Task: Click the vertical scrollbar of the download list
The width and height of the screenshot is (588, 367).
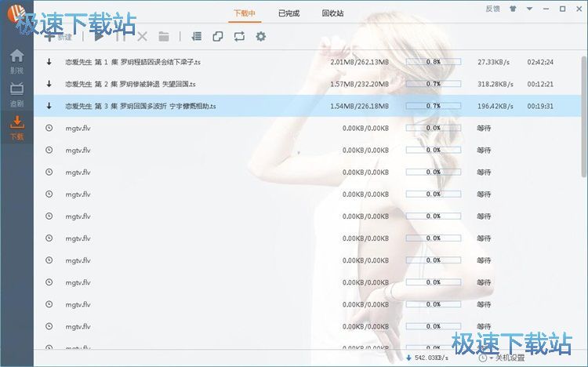Action: click(x=584, y=116)
